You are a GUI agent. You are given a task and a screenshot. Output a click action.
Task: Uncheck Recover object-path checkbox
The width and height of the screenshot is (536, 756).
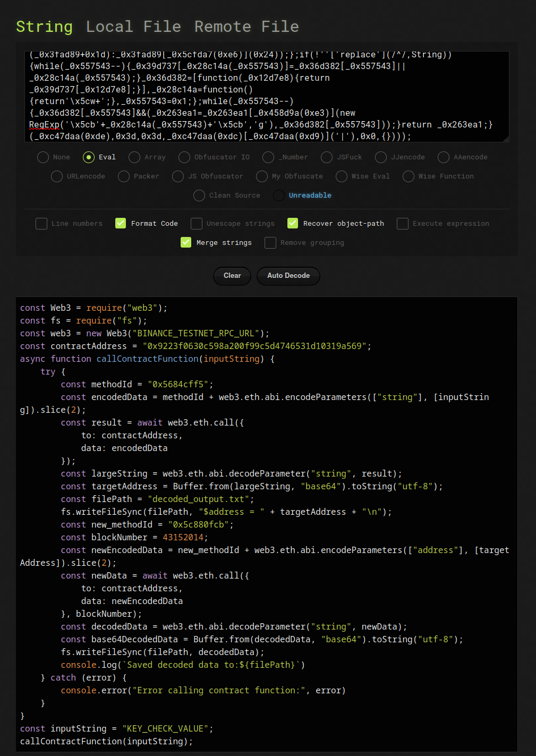click(x=293, y=223)
